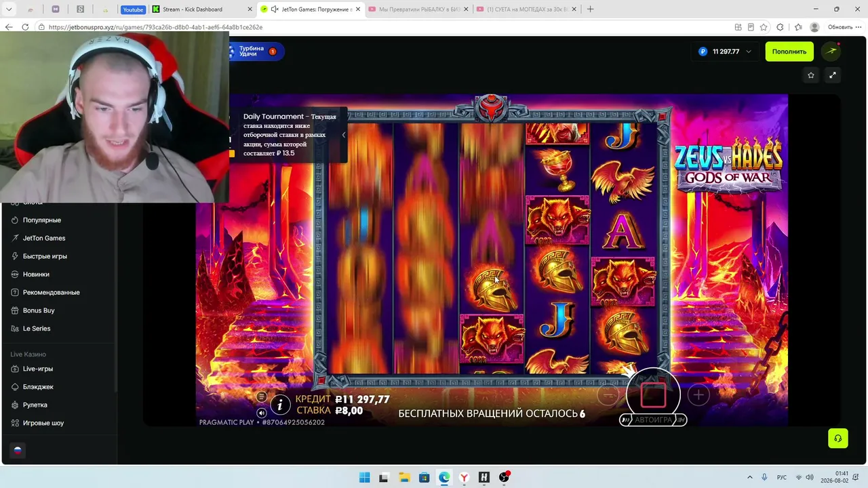This screenshot has width=868, height=488.
Task: Close the JetTon Games browser tab
Action: click(359, 9)
